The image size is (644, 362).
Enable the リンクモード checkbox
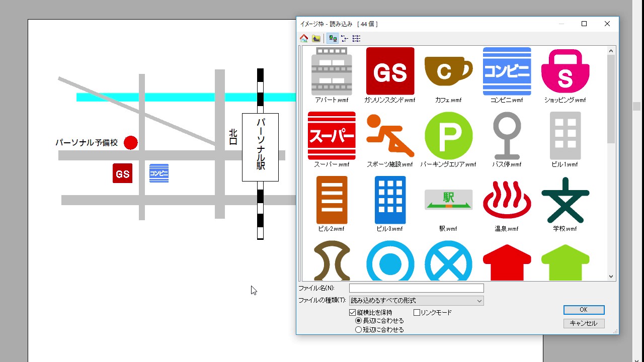coord(417,313)
